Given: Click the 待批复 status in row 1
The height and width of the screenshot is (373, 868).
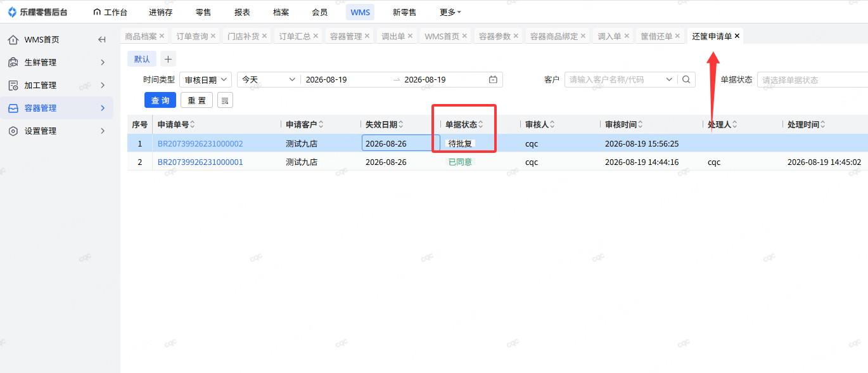Looking at the screenshot, I should [x=460, y=143].
